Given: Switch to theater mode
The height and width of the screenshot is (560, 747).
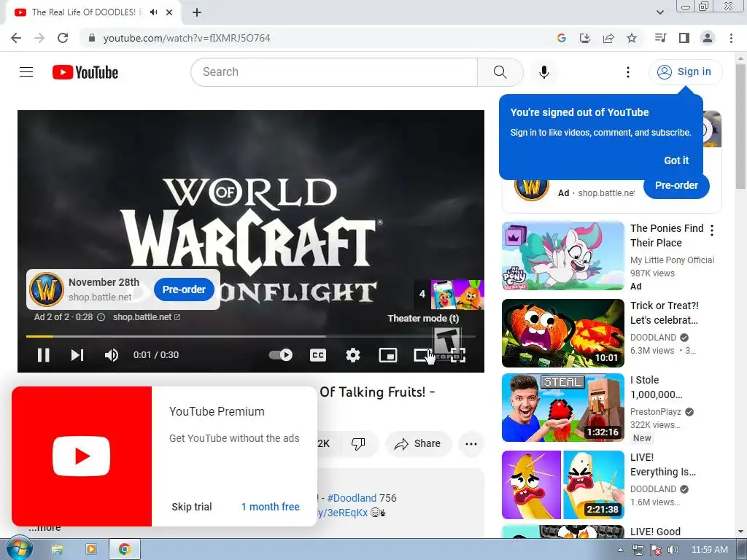Looking at the screenshot, I should click(422, 355).
